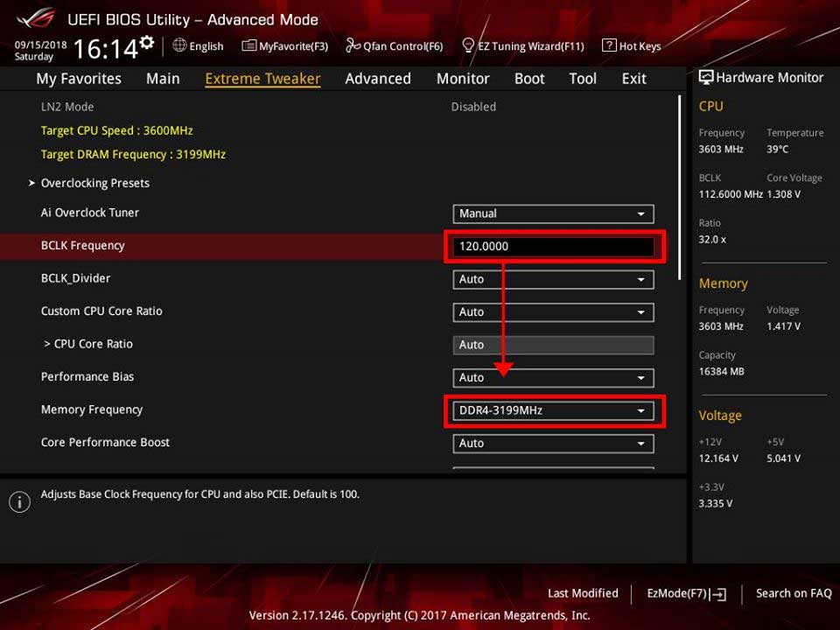Open Custom CPU Core Ratio dropdown
Screen dimensions: 840x630
(553, 311)
